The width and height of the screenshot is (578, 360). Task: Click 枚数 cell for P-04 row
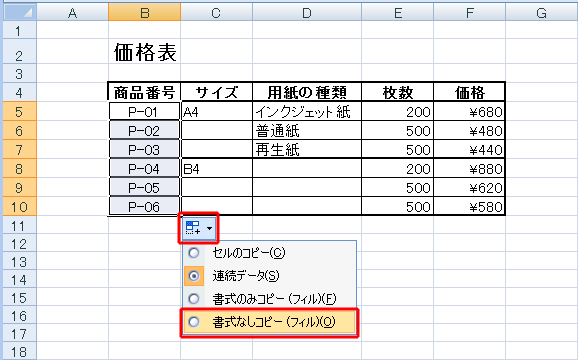(397, 169)
